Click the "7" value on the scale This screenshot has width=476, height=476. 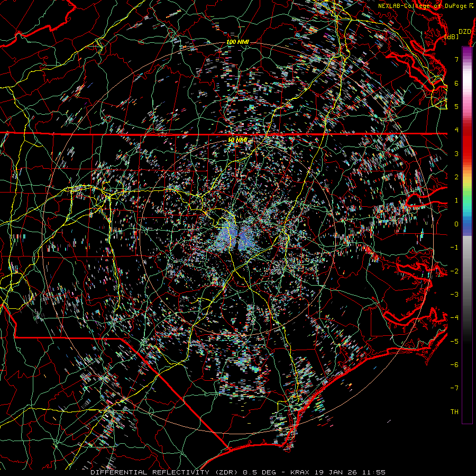[456, 59]
